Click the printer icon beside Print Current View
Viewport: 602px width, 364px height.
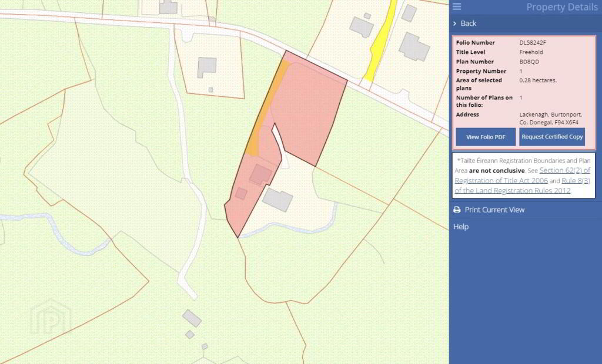457,210
